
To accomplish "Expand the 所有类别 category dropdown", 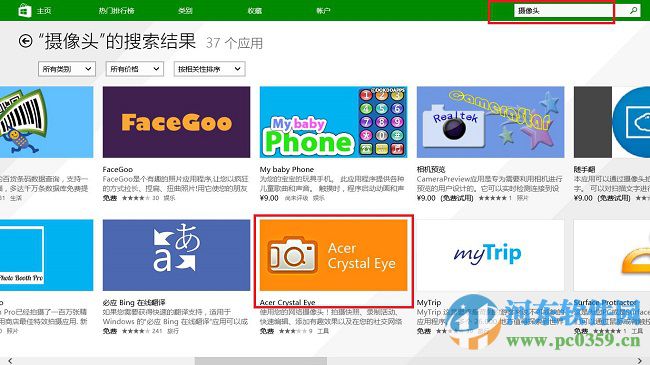I will (67, 69).
